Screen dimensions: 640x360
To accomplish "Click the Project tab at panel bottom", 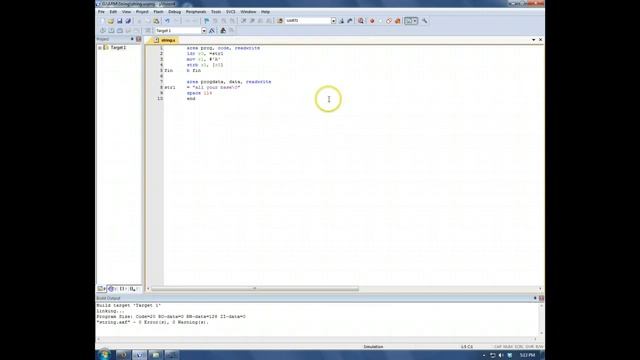I will (x=102, y=289).
